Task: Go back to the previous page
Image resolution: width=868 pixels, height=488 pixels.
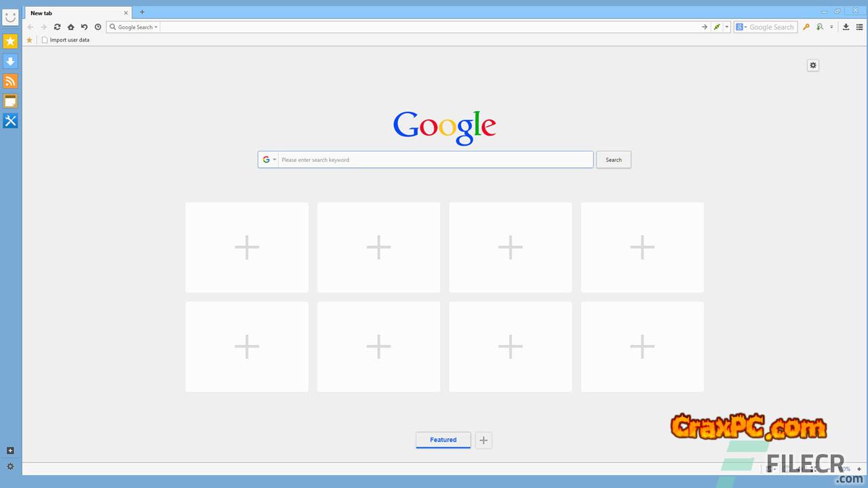Action: (30, 27)
